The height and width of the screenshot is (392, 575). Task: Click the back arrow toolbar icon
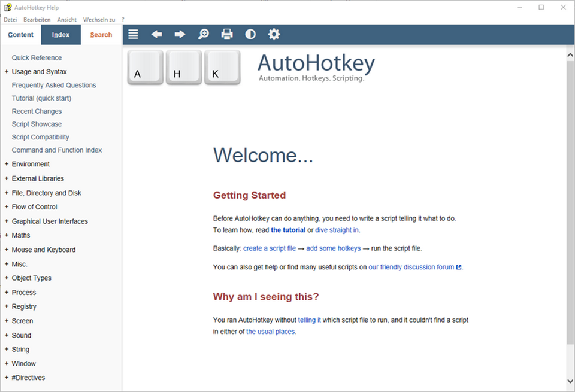[x=156, y=34]
